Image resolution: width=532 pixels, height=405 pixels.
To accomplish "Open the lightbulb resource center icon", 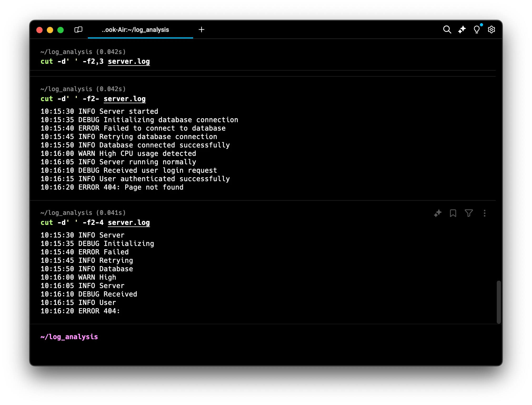I will pyautogui.click(x=476, y=29).
